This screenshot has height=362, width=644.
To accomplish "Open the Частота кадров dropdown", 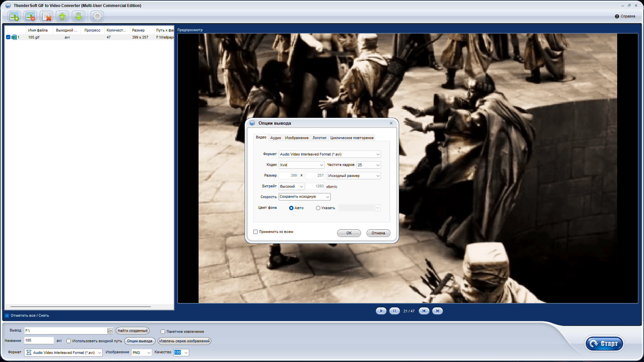I will 369,165.
